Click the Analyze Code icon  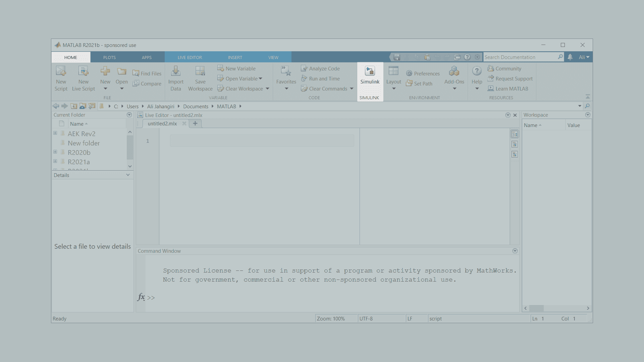pyautogui.click(x=304, y=68)
